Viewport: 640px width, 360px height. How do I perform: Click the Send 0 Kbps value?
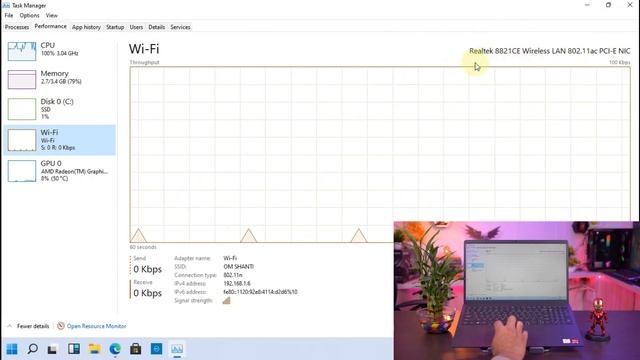tap(148, 269)
